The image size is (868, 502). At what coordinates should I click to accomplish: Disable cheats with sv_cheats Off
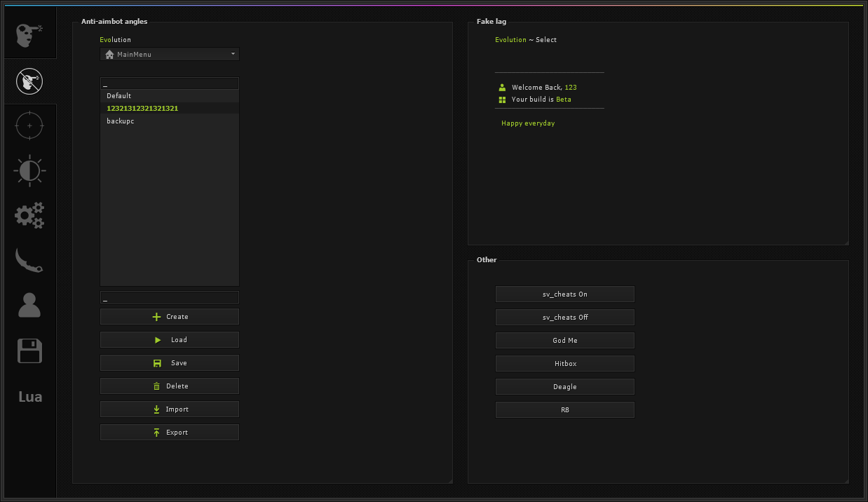[564, 318]
